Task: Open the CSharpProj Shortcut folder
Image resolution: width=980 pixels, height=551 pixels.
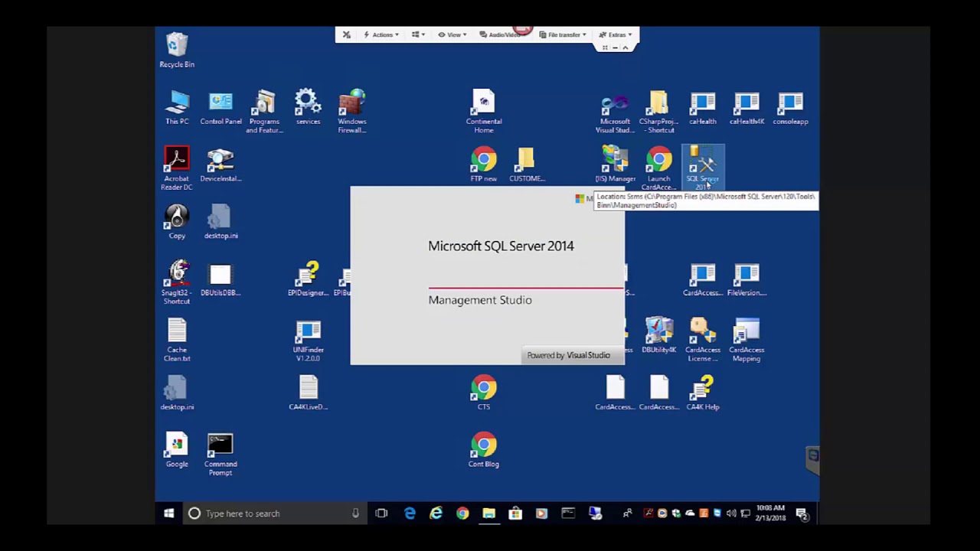Action: (658, 112)
